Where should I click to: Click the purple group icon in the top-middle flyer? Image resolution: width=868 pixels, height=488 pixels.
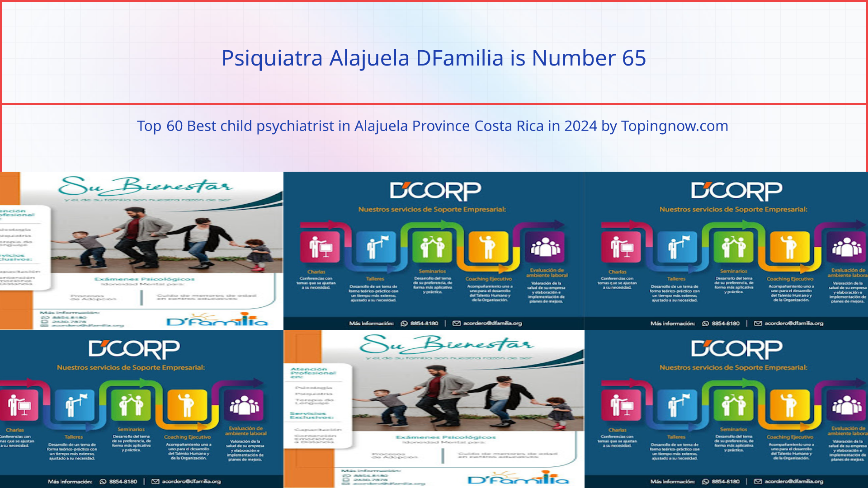click(x=545, y=247)
